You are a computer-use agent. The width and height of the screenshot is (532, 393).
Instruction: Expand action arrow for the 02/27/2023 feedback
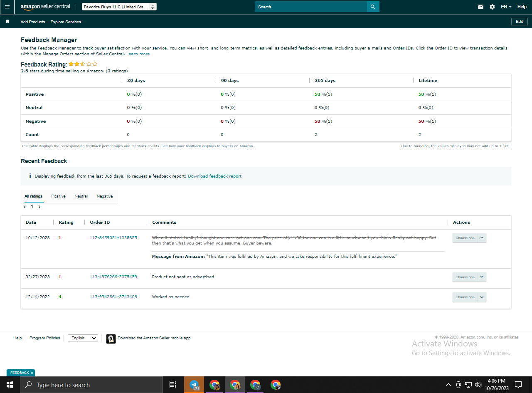point(482,277)
